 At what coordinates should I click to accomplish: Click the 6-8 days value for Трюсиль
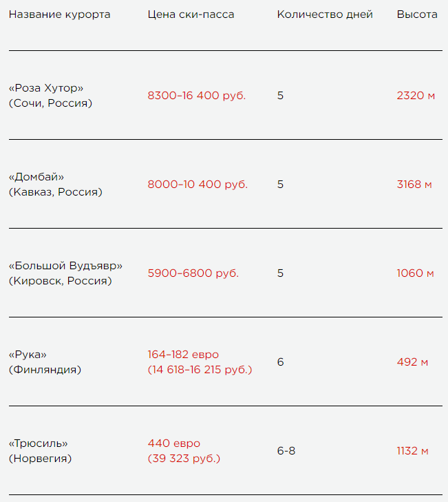tap(286, 451)
